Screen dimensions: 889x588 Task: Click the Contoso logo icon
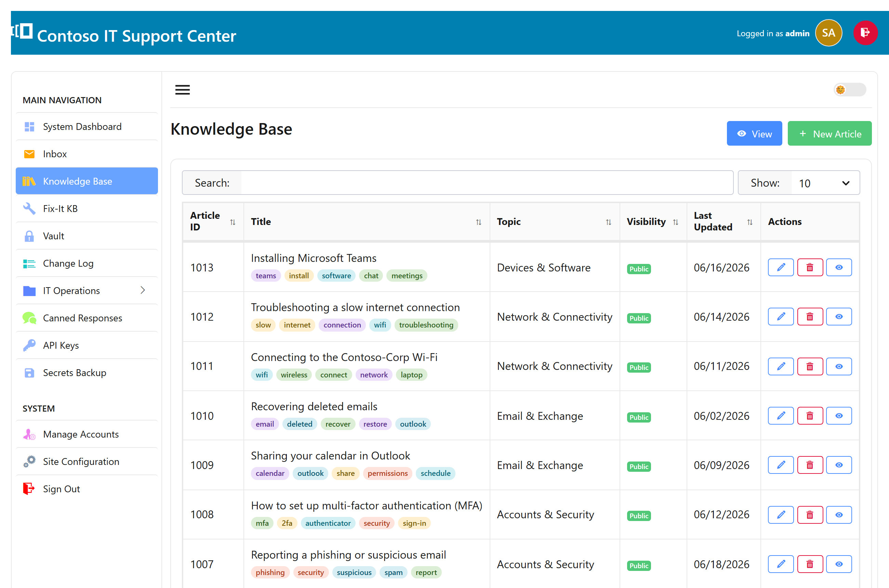(x=22, y=31)
